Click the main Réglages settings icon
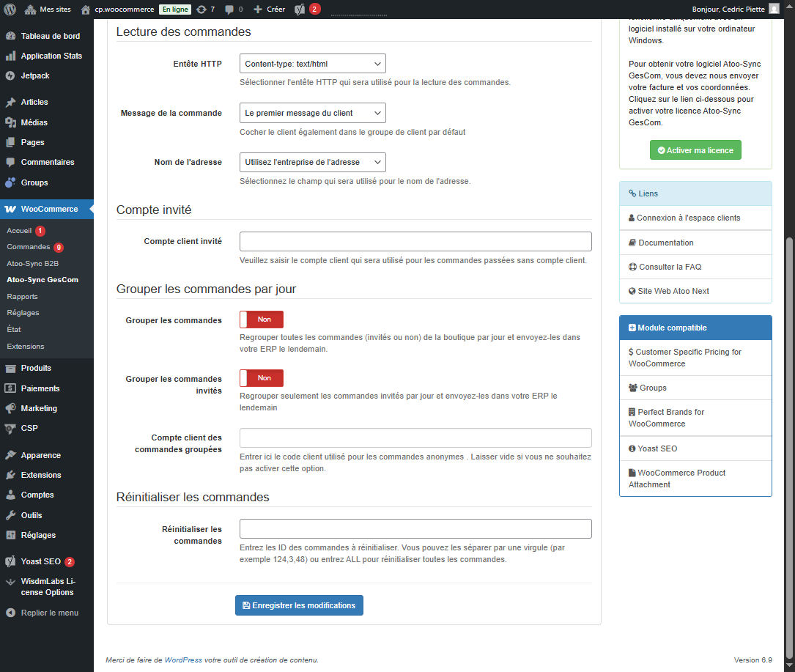The width and height of the screenshot is (795, 672). coord(10,535)
